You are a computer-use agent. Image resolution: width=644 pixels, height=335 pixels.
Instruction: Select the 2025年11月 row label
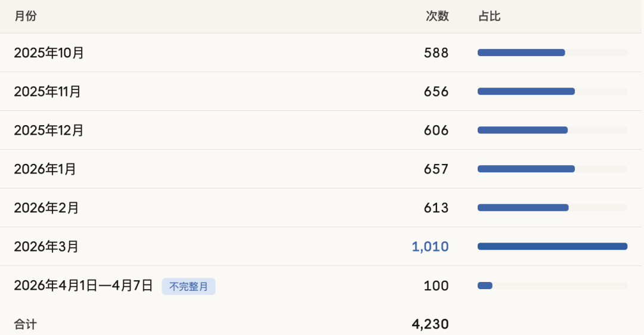47,92
